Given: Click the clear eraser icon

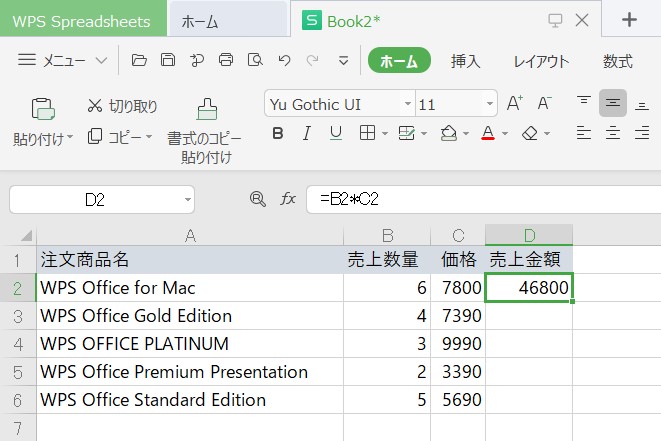Looking at the screenshot, I should pos(530,134).
